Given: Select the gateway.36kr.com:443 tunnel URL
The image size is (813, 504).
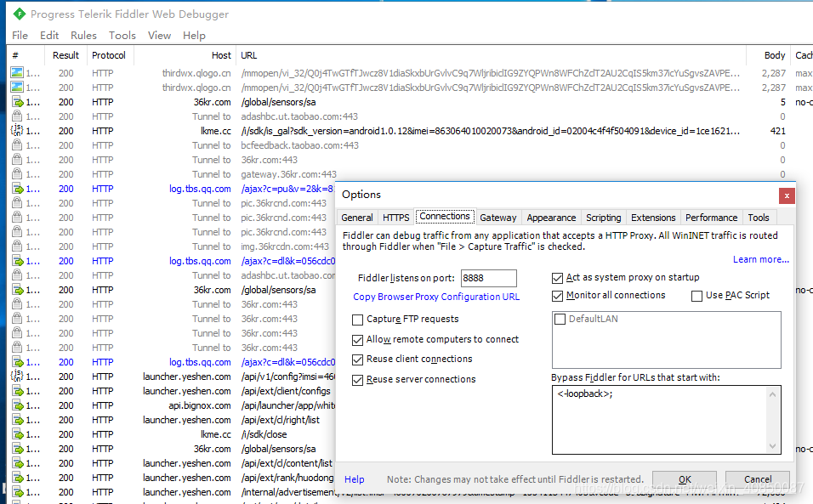Looking at the screenshot, I should coord(288,174).
